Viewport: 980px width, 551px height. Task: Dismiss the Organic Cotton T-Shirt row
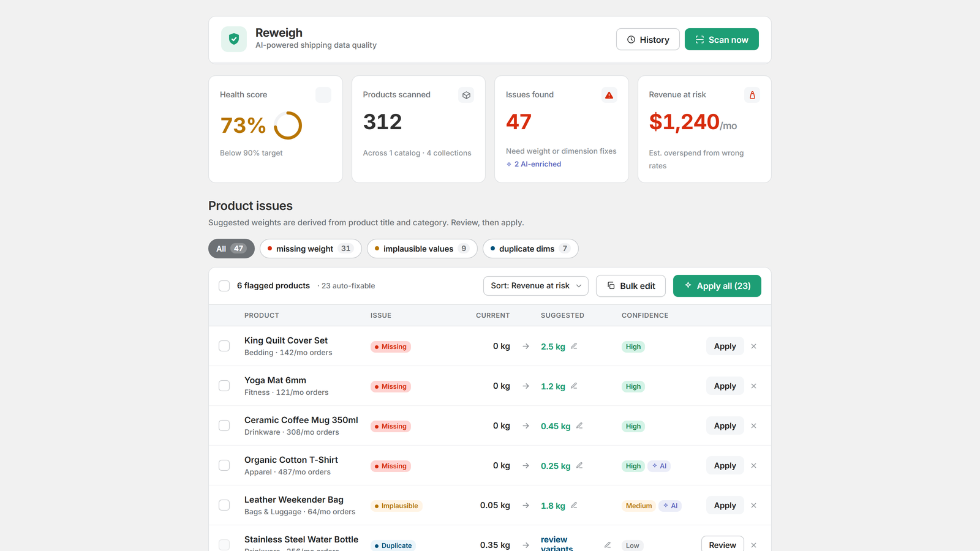[x=753, y=465]
